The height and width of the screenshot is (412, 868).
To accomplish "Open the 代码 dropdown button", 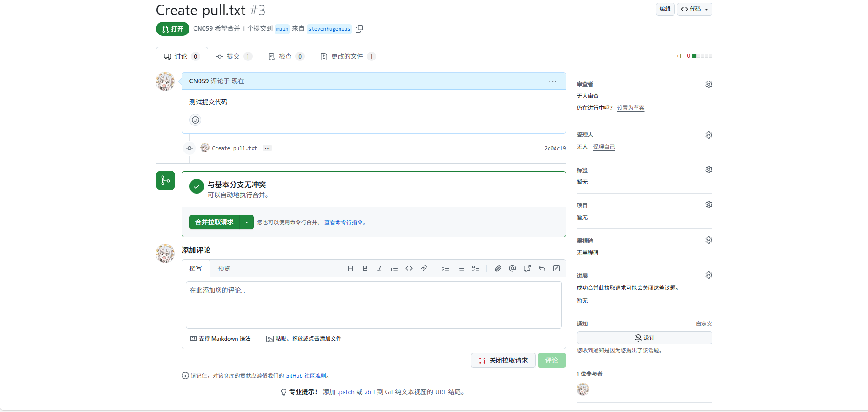I will [694, 9].
